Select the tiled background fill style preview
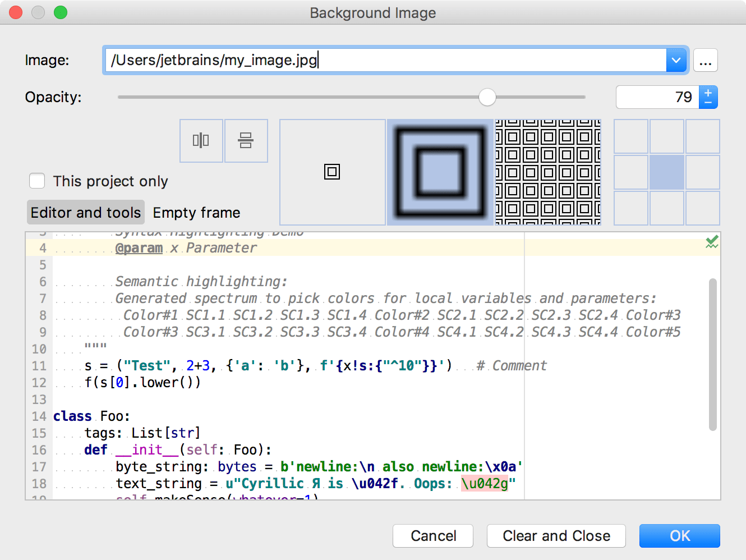Screen dimensions: 746x560 click(547, 172)
